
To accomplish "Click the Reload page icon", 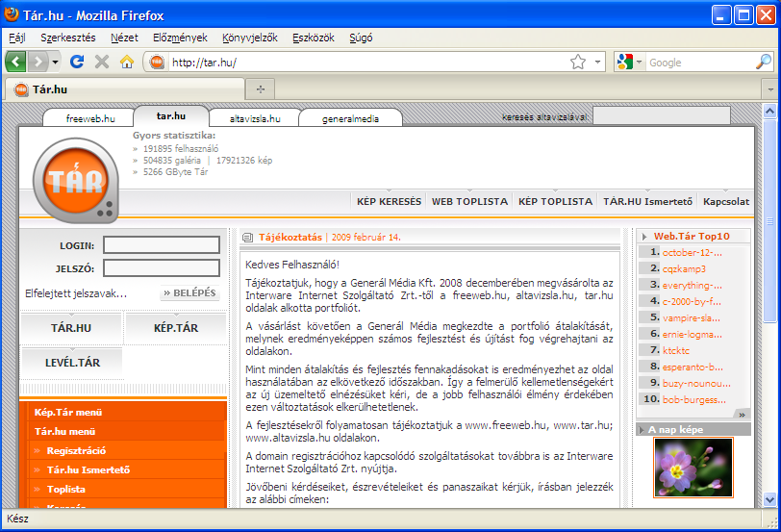I will tap(77, 62).
